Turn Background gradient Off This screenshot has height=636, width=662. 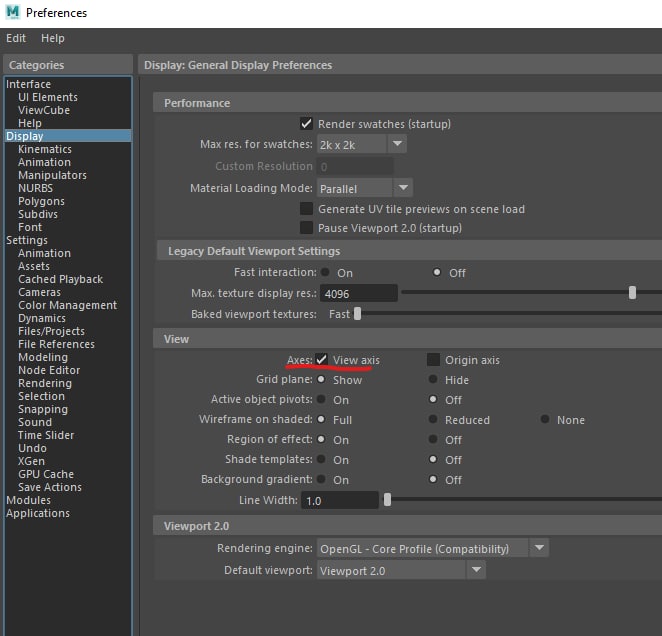pos(433,479)
